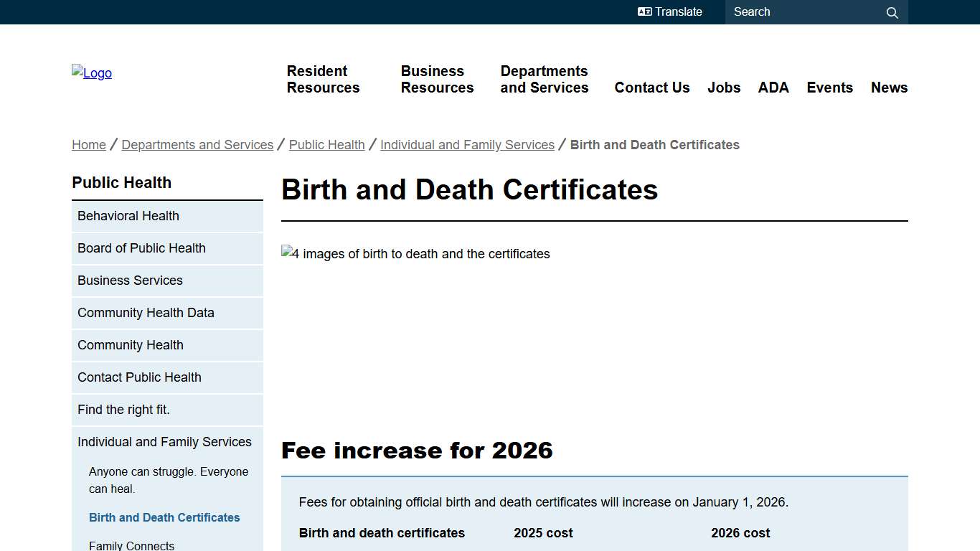Open Public Health from the breadcrumb trail
The height and width of the screenshot is (551, 980).
pyautogui.click(x=326, y=144)
